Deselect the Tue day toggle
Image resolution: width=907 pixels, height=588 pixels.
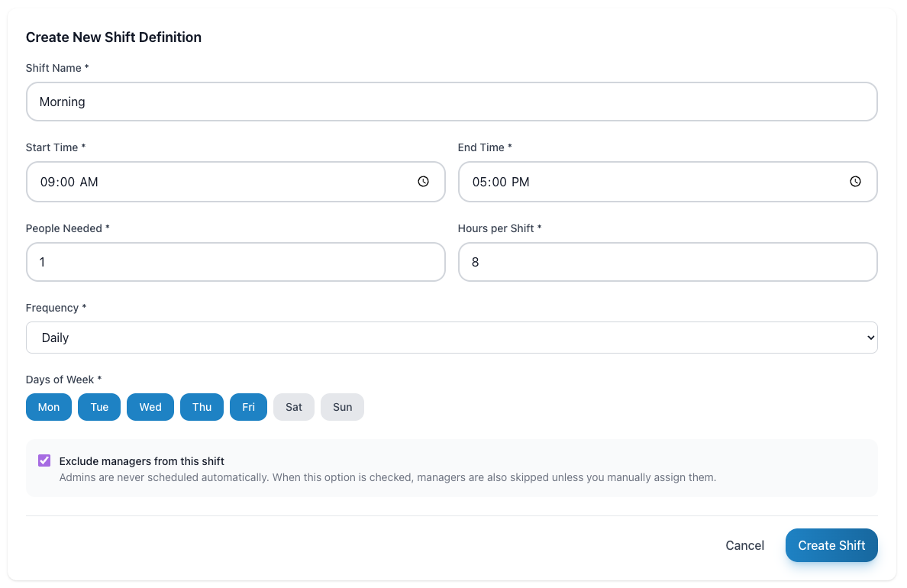(x=98, y=407)
